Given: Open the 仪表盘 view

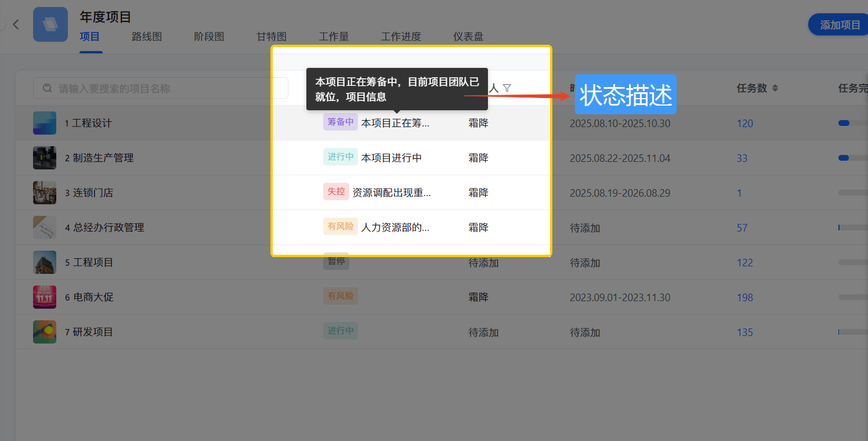Looking at the screenshot, I should click(x=467, y=36).
